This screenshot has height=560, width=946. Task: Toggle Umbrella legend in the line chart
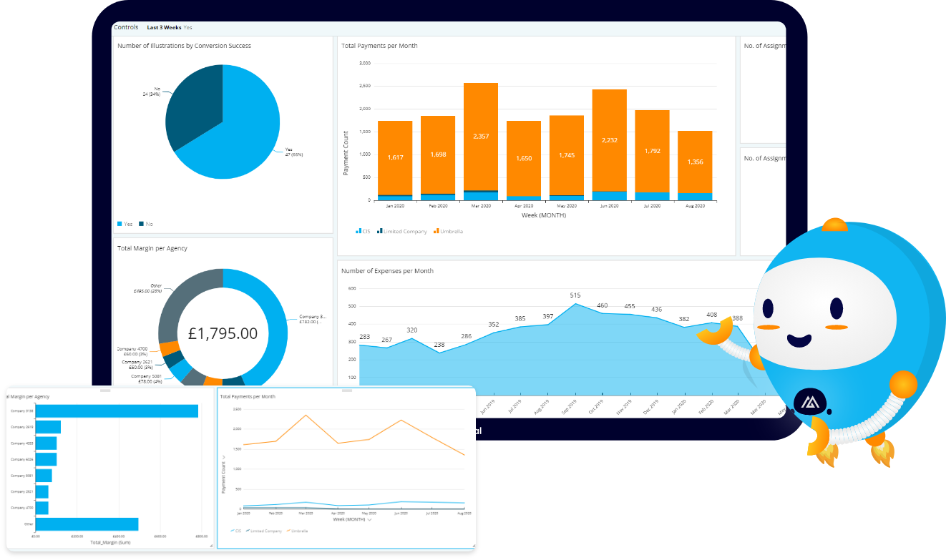[x=298, y=531]
